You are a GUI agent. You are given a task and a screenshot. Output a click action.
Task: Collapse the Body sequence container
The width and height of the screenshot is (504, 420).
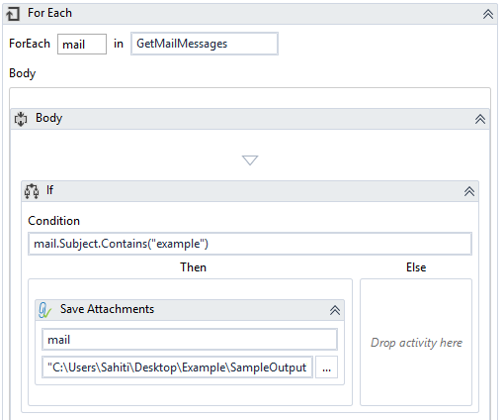point(480,119)
